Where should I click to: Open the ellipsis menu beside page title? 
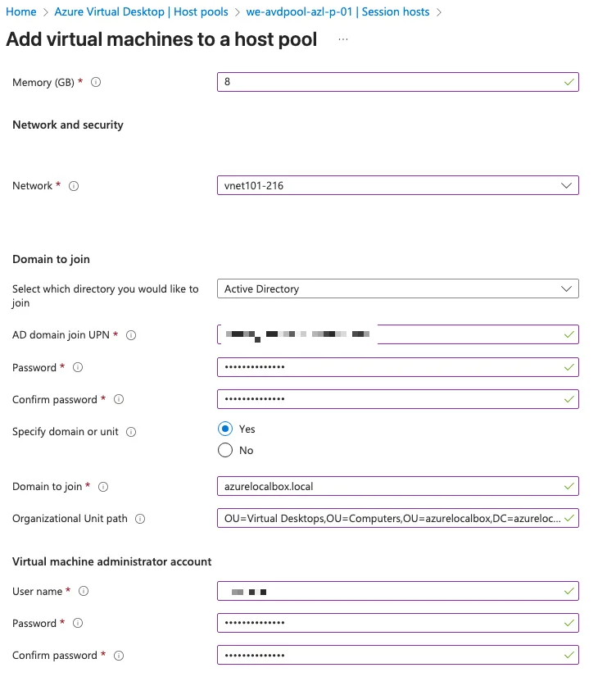[x=342, y=39]
